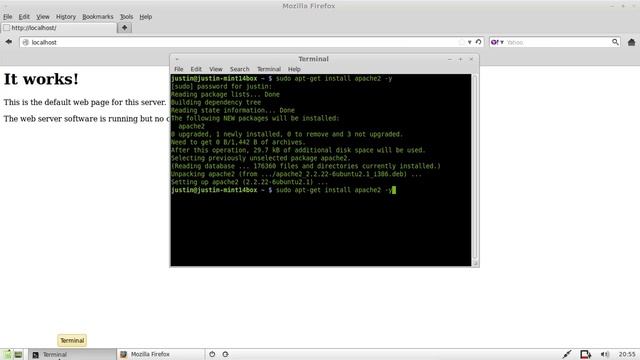Open Terminal Help menu
The width and height of the screenshot is (640, 360).
(294, 69)
